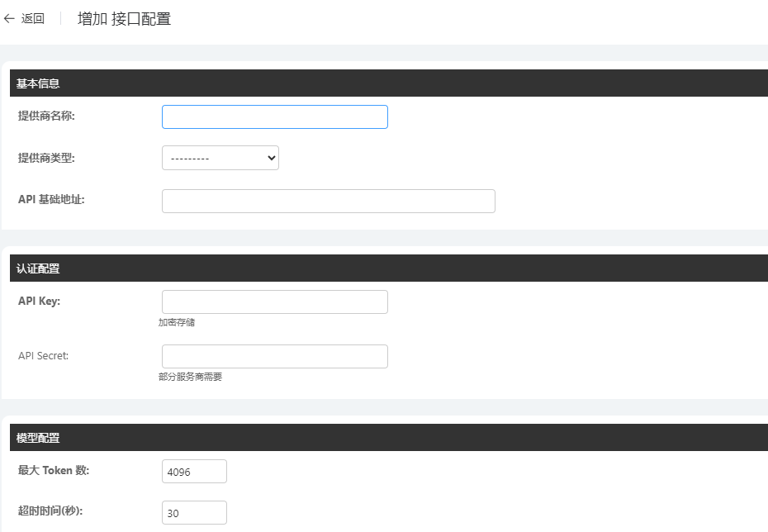Click the 加密存储 hint text
The width and height of the screenshot is (768, 532).
pos(177,322)
